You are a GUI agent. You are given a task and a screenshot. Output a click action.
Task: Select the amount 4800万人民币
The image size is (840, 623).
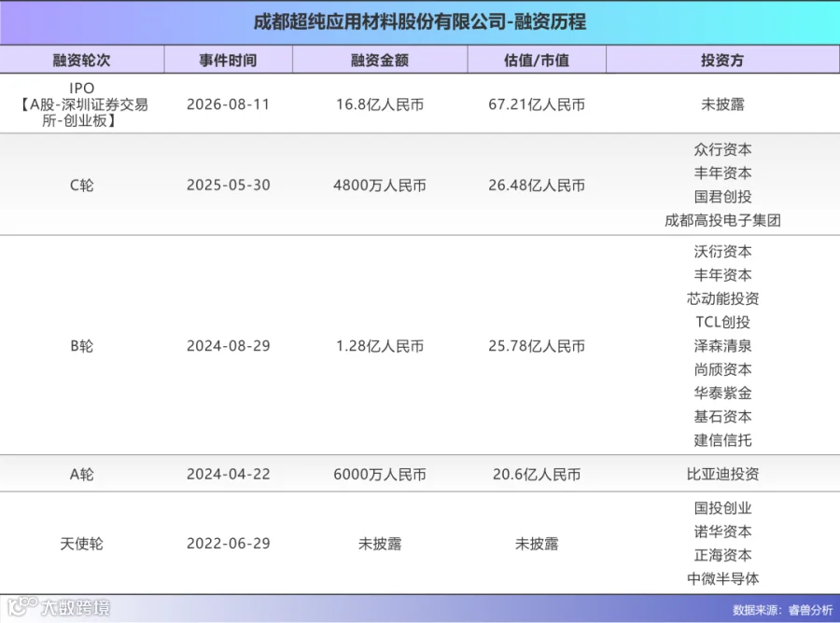(380, 186)
